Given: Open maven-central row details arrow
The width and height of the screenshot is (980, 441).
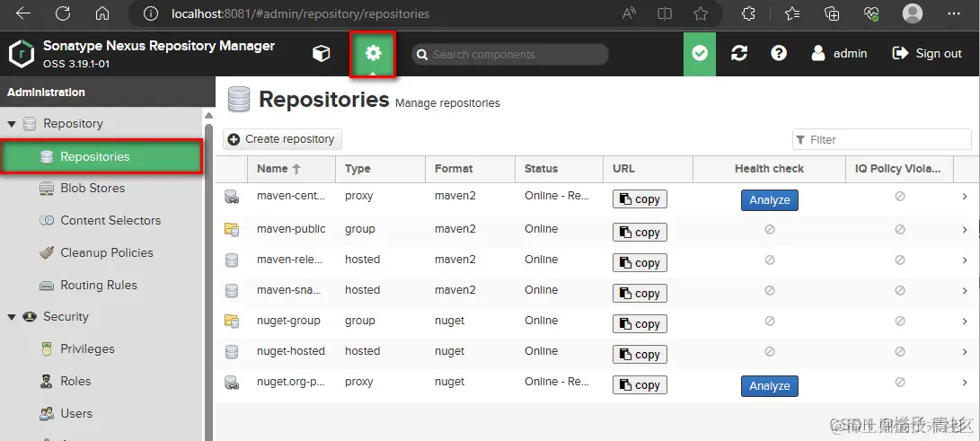Looking at the screenshot, I should click(x=965, y=197).
